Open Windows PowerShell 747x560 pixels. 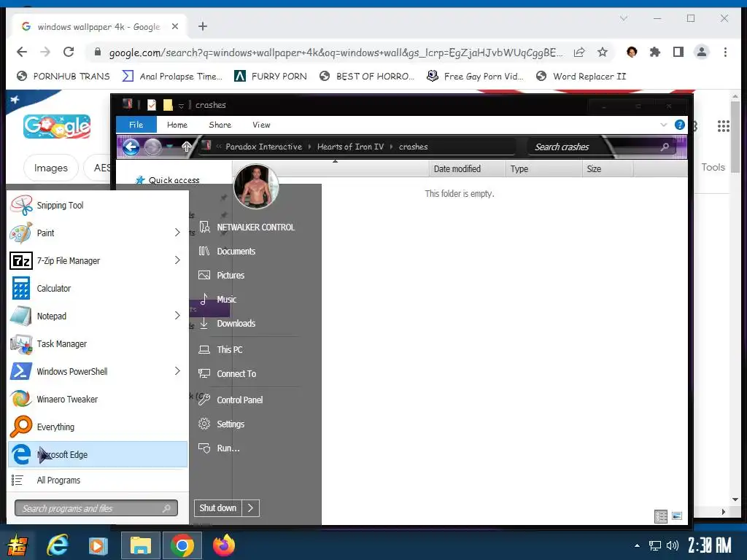[x=98, y=371]
